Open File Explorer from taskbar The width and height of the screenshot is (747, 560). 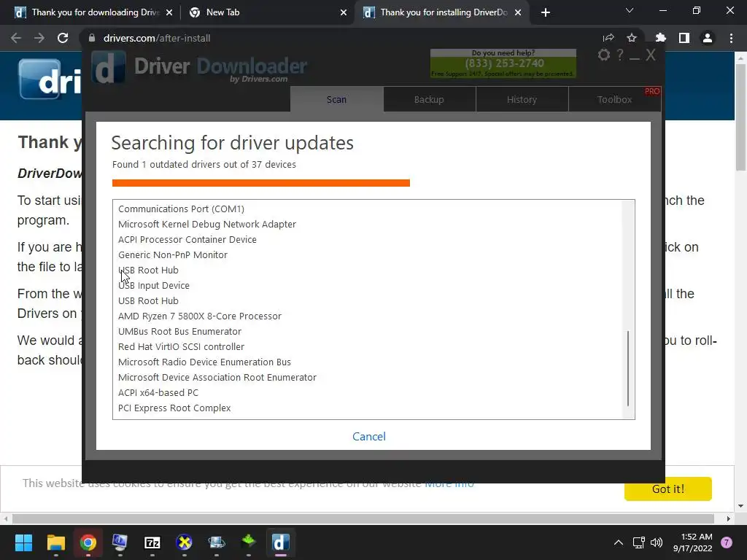click(x=55, y=542)
